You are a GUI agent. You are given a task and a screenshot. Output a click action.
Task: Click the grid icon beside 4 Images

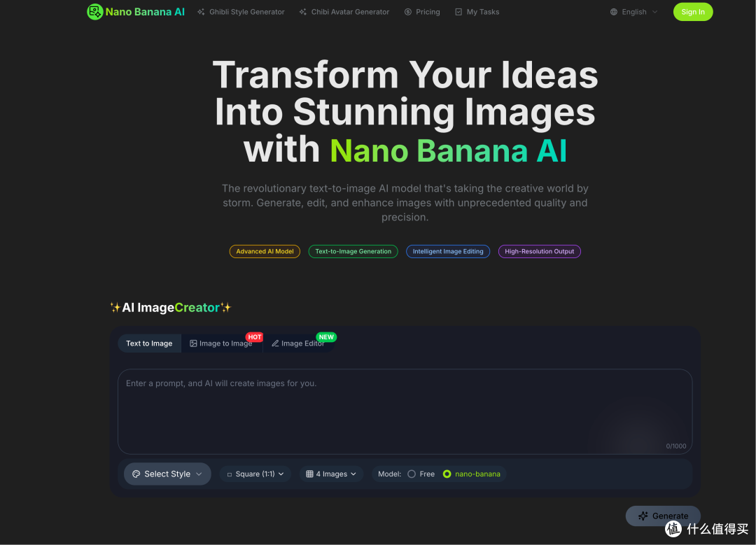(309, 474)
